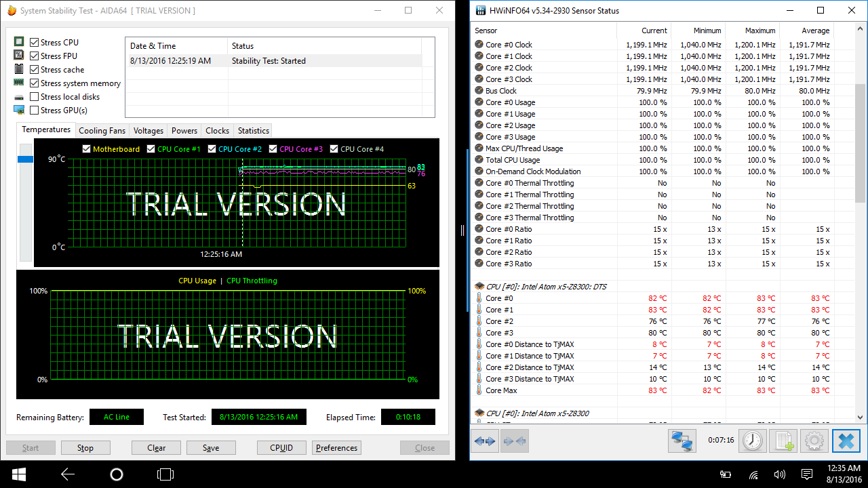
Task: Switch to the Cooling Fans tab
Action: [x=102, y=131]
